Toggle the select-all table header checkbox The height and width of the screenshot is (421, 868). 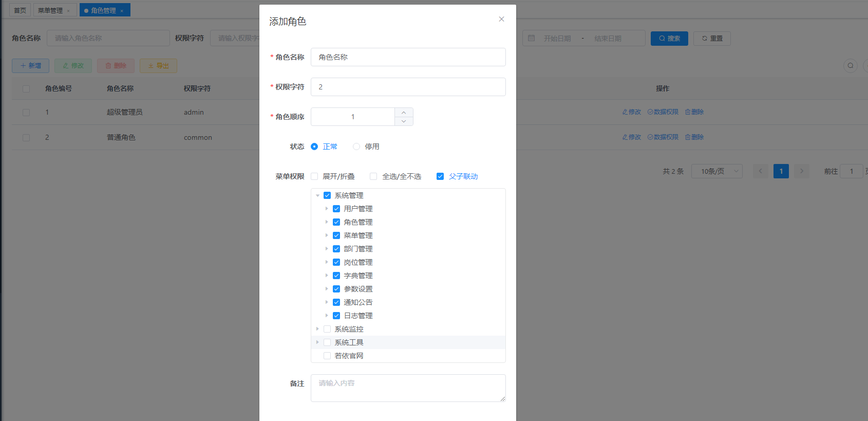pos(26,89)
